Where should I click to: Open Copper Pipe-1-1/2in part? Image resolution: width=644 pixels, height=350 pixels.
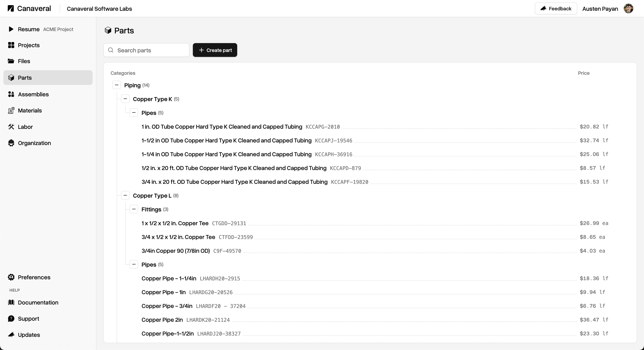(375, 333)
